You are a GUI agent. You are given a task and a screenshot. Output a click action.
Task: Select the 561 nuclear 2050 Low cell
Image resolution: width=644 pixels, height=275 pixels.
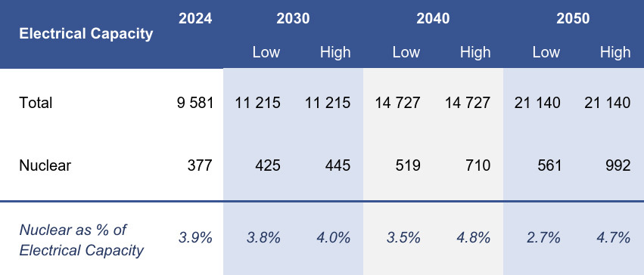click(548, 165)
